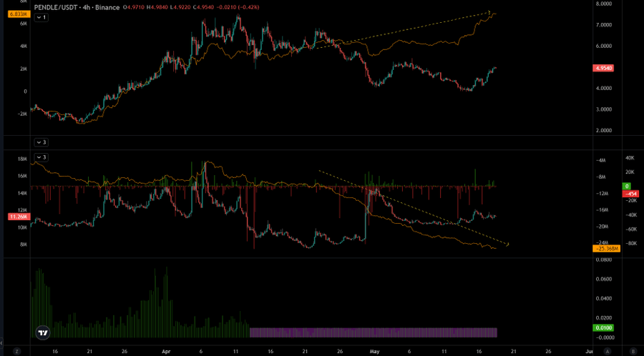Select the green 0.0100 value label
Screen dimensions: 644x356
(x=604, y=327)
